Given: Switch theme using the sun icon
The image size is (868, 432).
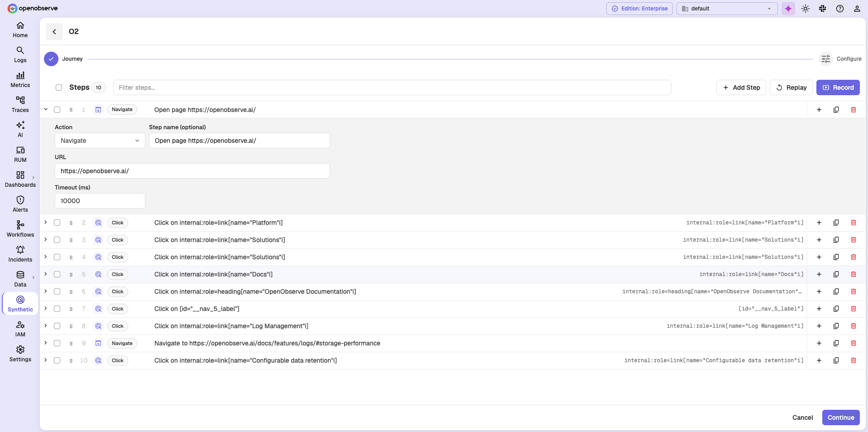Looking at the screenshot, I should 806,9.
